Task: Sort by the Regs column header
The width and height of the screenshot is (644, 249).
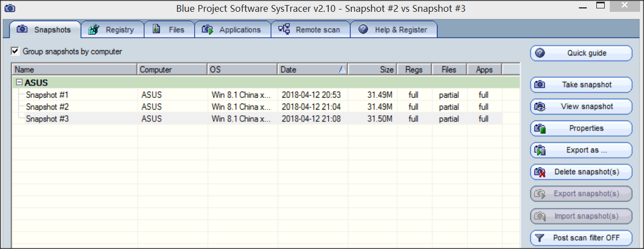Action: [415, 70]
